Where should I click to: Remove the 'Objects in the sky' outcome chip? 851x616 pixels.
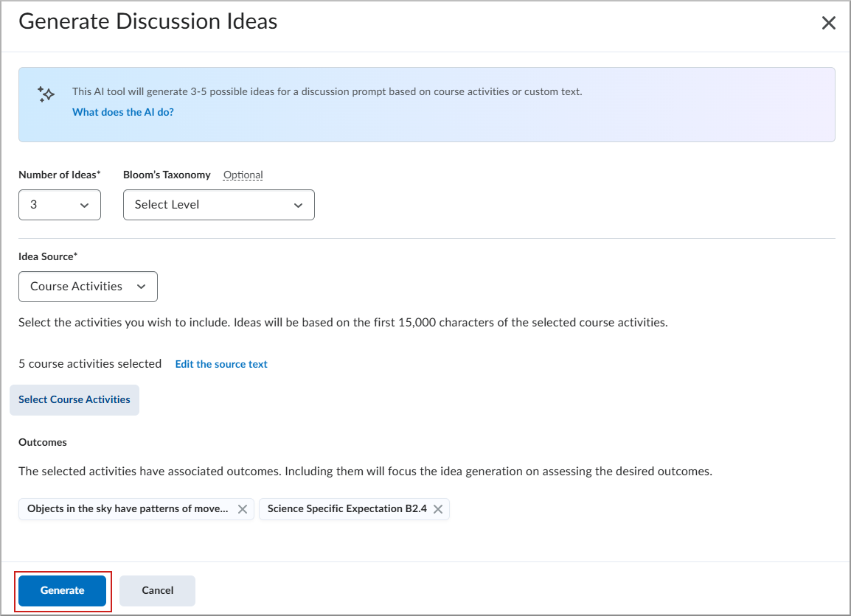pyautogui.click(x=243, y=508)
